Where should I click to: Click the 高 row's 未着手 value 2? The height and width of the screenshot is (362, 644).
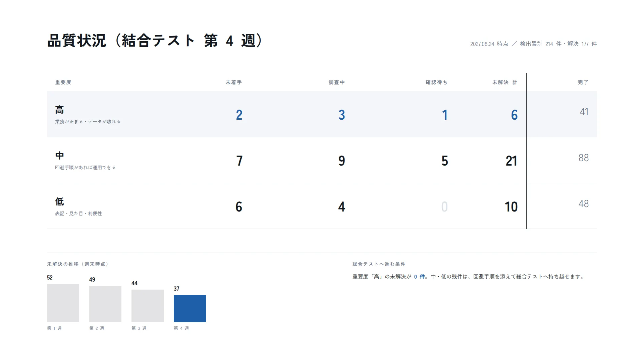point(239,115)
